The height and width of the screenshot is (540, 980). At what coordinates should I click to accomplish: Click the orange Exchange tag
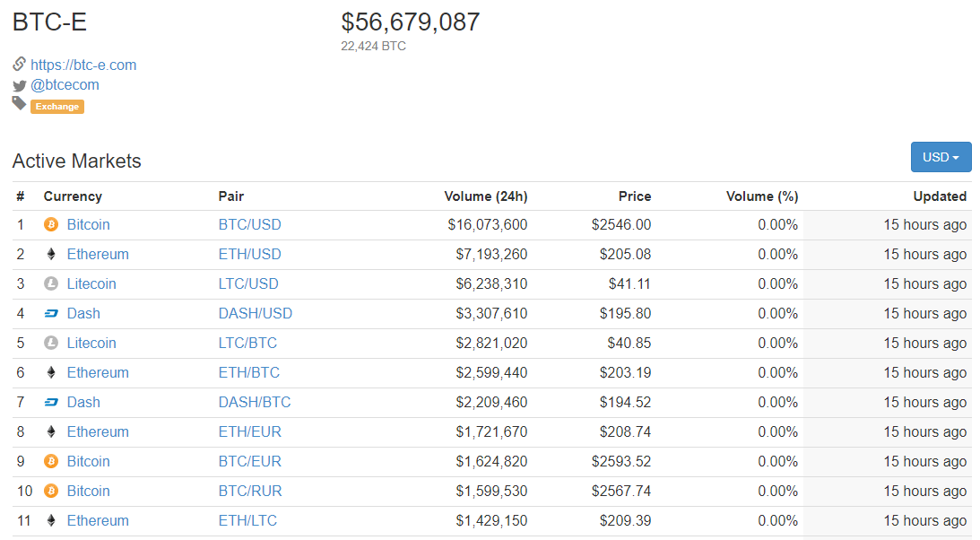56,107
